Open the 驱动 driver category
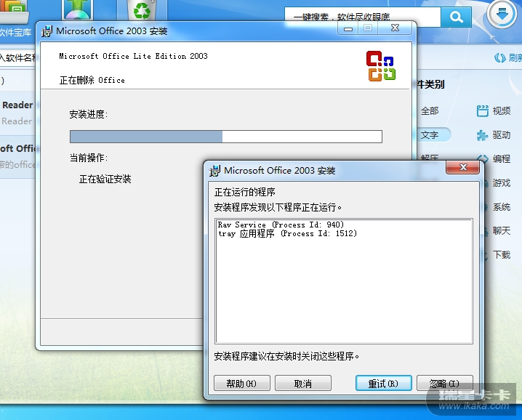Viewport: 522px width, 420px height. pos(494,134)
